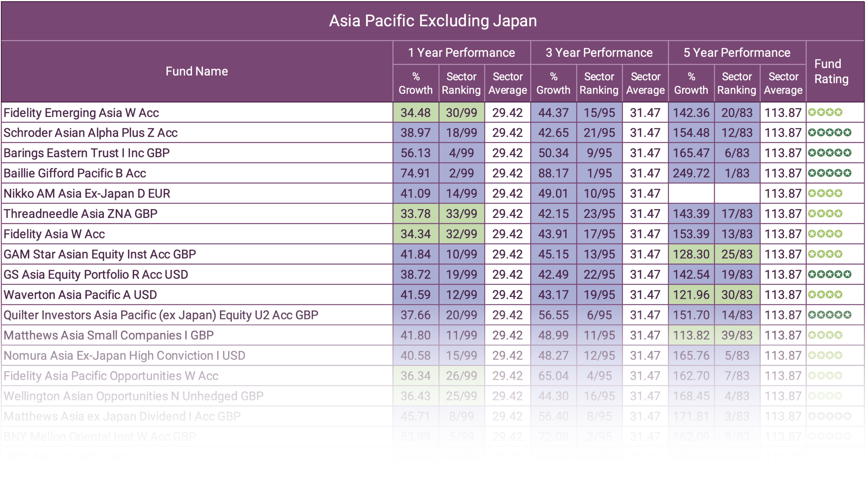Click the 32/99 sector ranking cell

point(462,234)
